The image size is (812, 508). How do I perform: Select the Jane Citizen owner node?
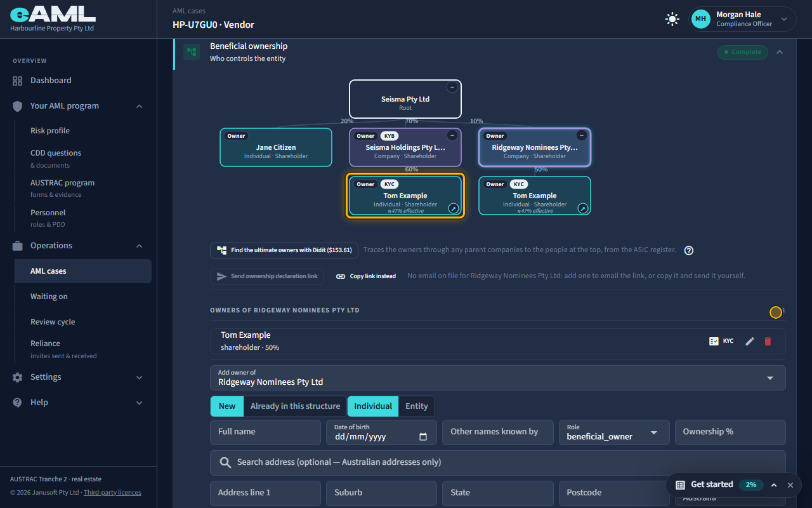coord(276,147)
